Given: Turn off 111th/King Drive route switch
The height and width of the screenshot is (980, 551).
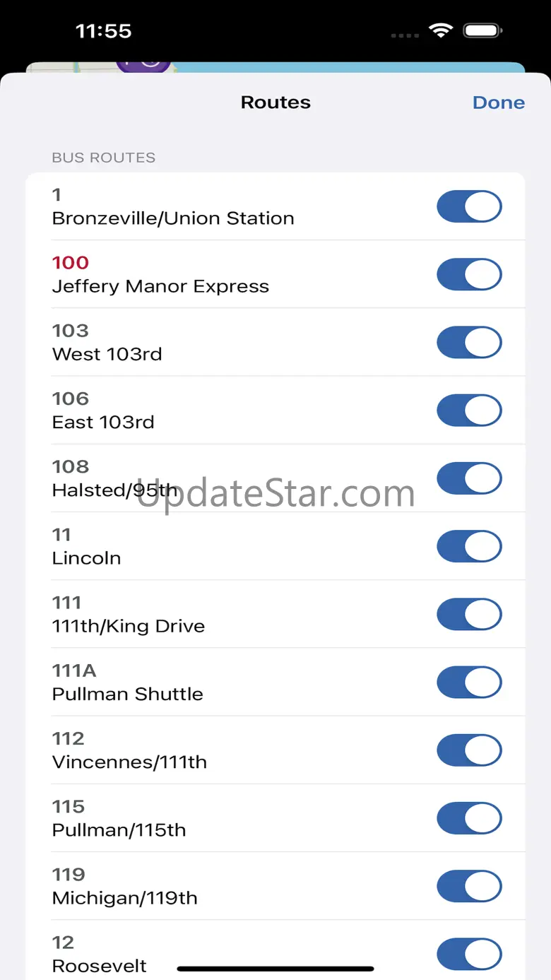Looking at the screenshot, I should (469, 614).
